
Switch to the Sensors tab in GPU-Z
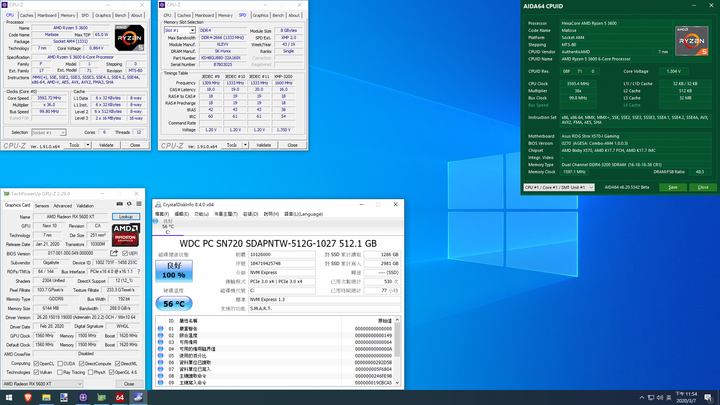[42, 206]
